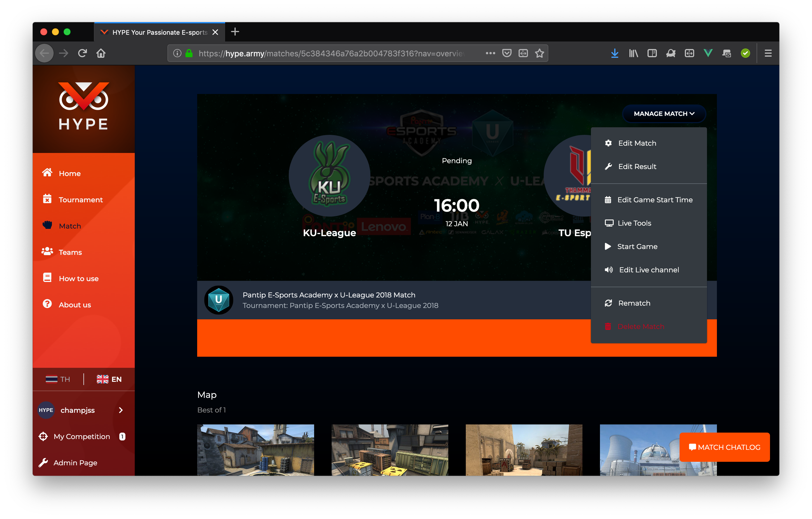
Task: Bookmark this page with star icon
Action: click(x=540, y=53)
